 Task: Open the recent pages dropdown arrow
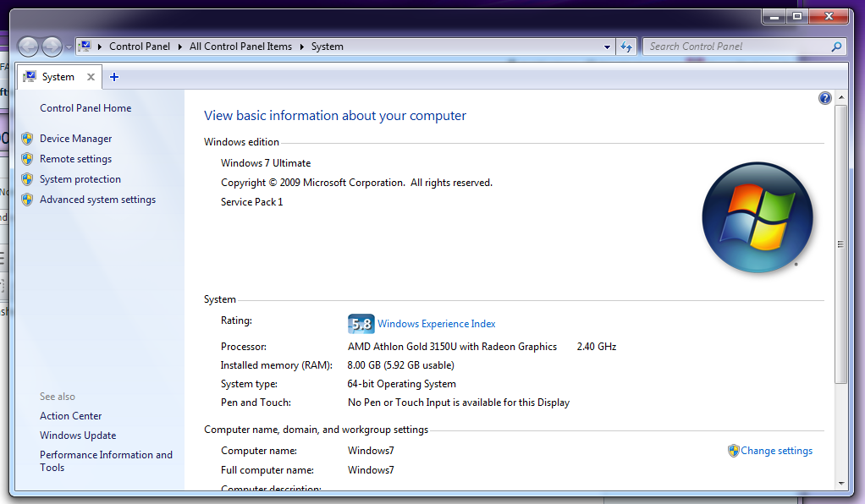[69, 47]
